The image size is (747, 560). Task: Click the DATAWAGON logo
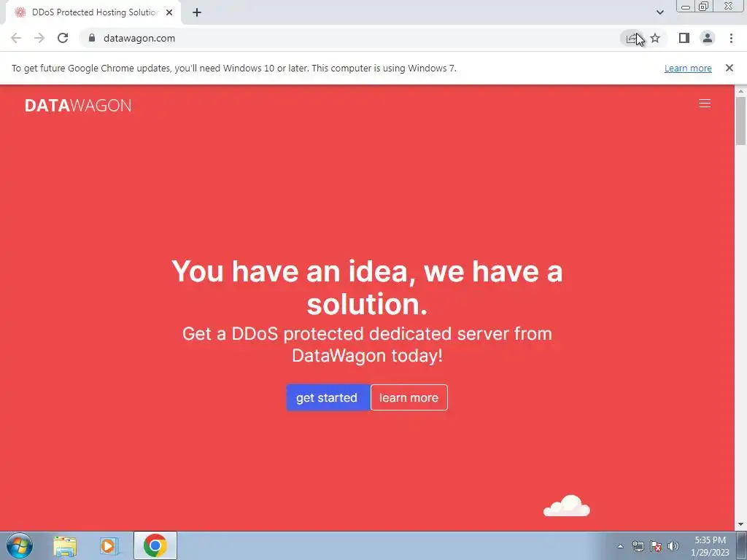[x=78, y=105]
